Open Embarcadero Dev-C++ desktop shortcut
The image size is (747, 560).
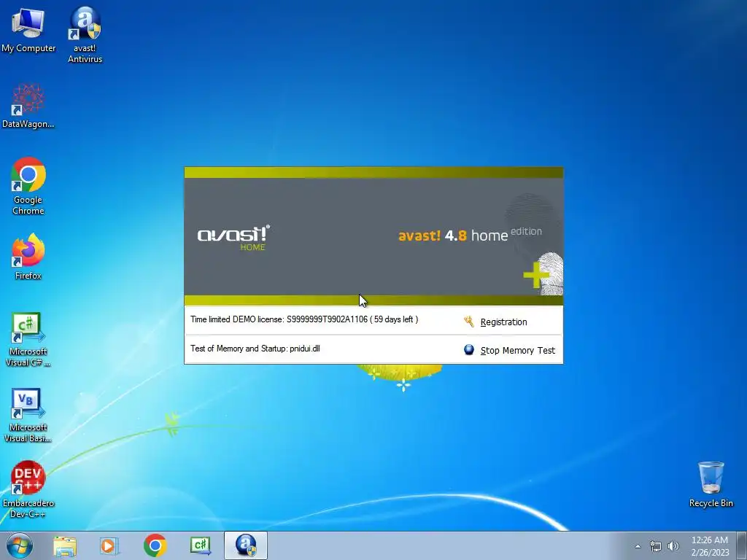28,489
